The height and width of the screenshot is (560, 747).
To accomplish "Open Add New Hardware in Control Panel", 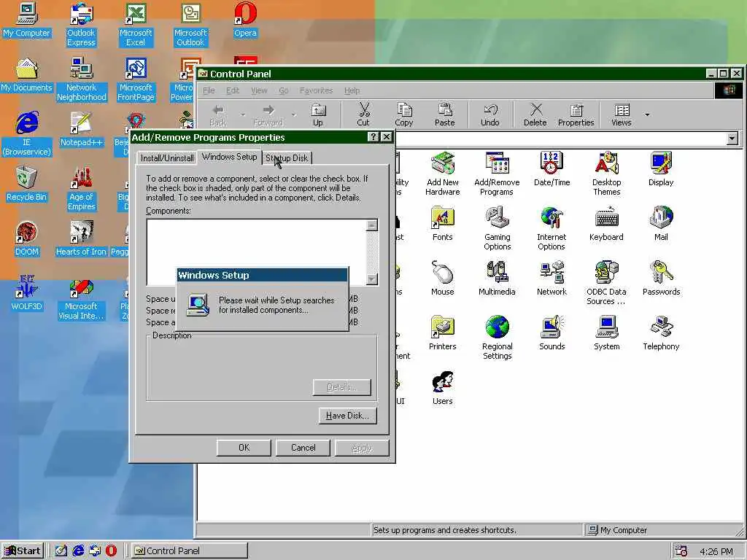I will pos(443,174).
